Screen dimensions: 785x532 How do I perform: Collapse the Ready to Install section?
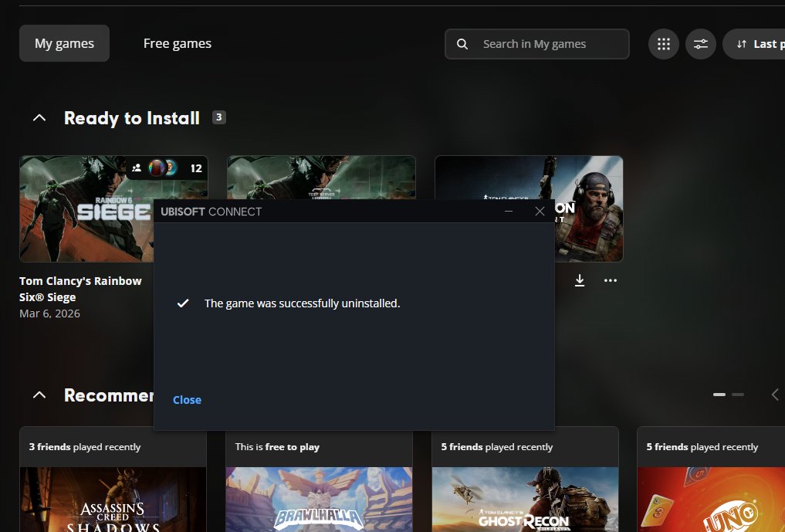[39, 118]
